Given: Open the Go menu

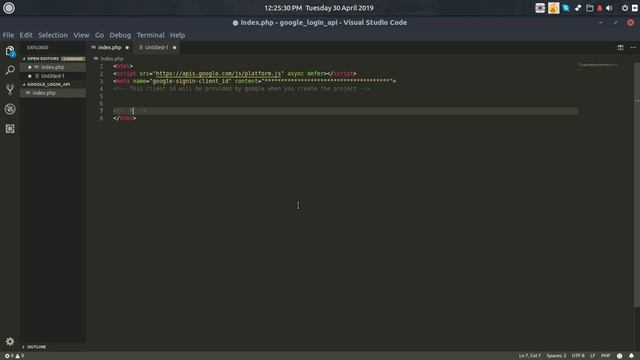Looking at the screenshot, I should [x=99, y=35].
